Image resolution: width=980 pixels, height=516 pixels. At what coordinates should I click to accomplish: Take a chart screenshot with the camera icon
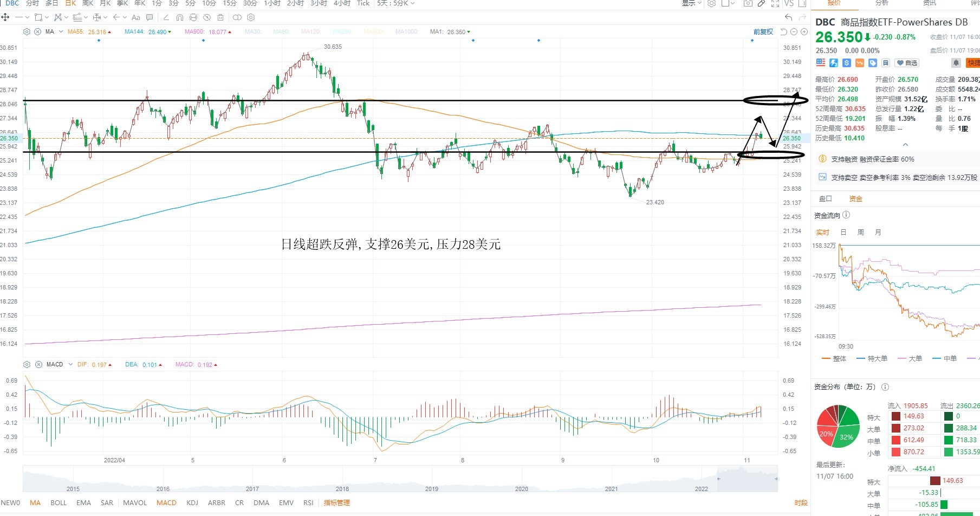[x=748, y=3]
